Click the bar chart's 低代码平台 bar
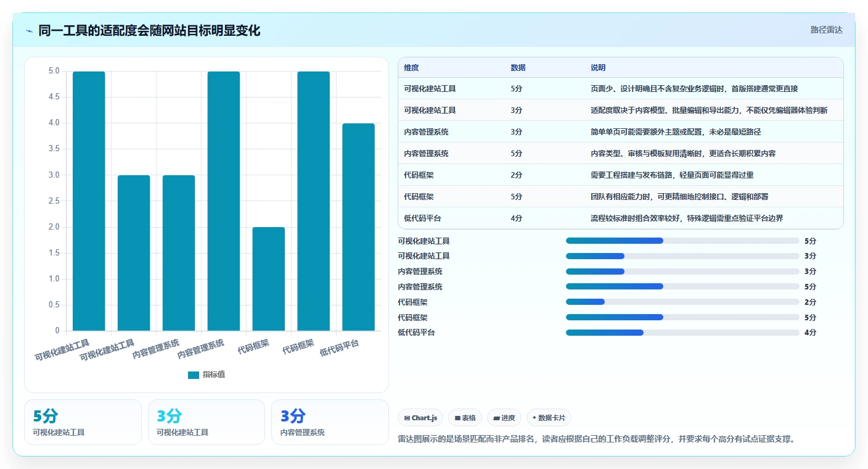This screenshot has width=868, height=469. coord(358,227)
